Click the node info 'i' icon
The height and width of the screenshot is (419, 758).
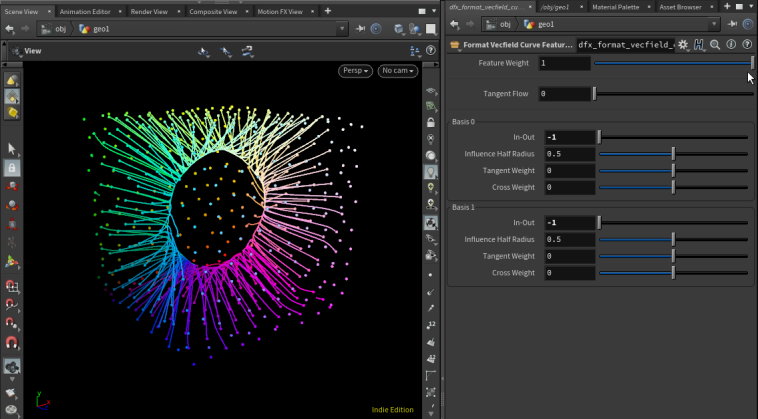tap(731, 45)
